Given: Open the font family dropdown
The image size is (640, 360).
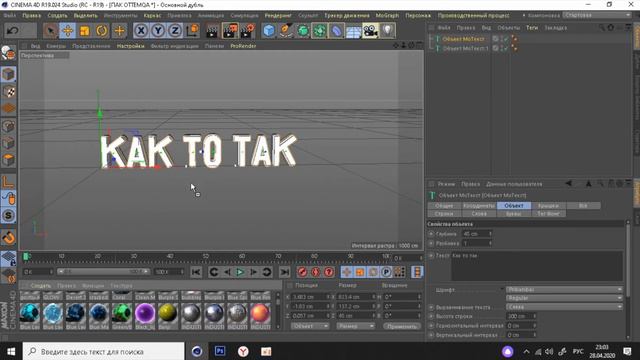Looking at the screenshot, I should click(564, 289).
